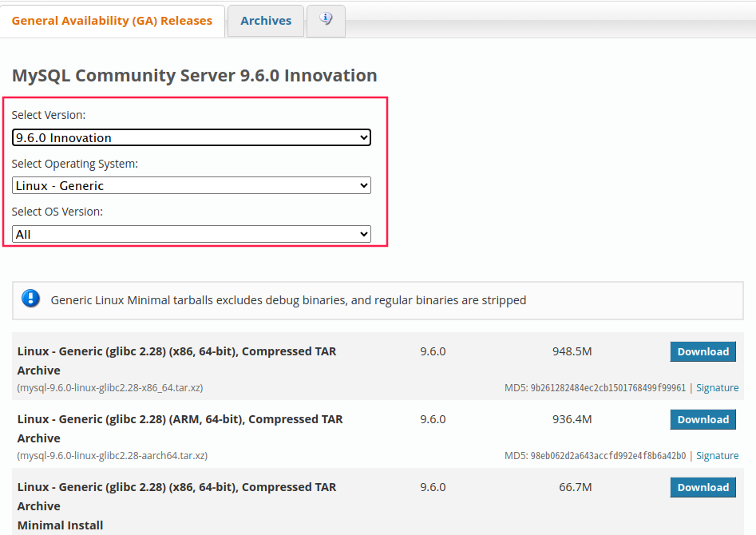The width and height of the screenshot is (756, 535).
Task: Download the 948.5M x86 64-bit TAR archive
Action: pos(703,351)
